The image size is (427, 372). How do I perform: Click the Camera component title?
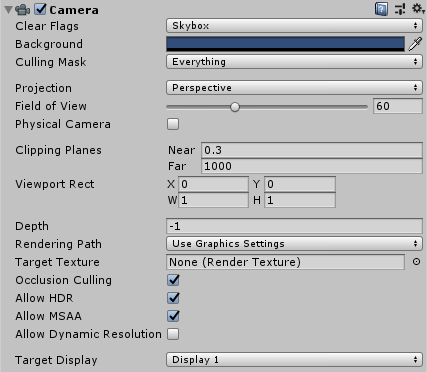pyautogui.click(x=74, y=10)
